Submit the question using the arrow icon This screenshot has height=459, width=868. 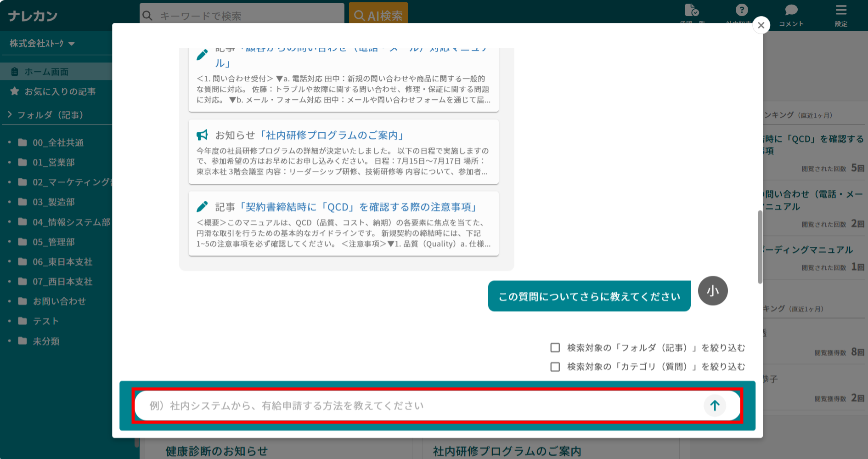715,406
